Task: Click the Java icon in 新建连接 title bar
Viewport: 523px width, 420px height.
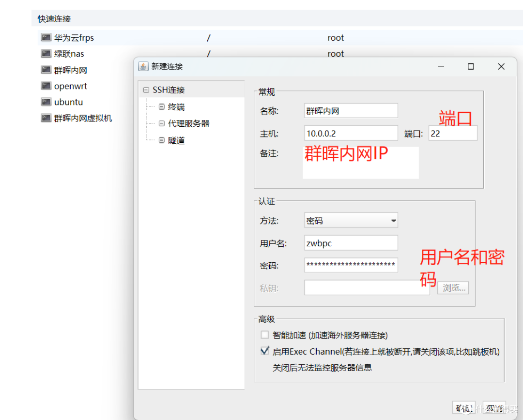Action: click(143, 66)
